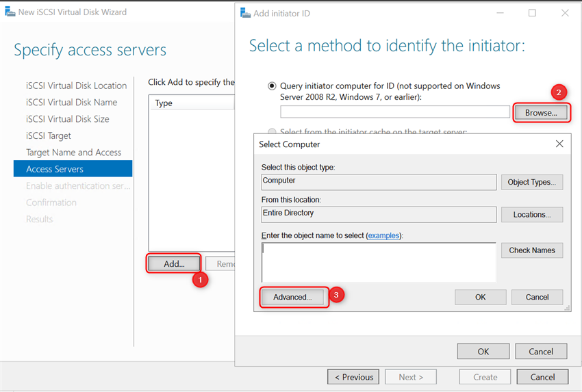
Task: Go to iSCSI Virtual Disk Name step
Action: pos(72,103)
